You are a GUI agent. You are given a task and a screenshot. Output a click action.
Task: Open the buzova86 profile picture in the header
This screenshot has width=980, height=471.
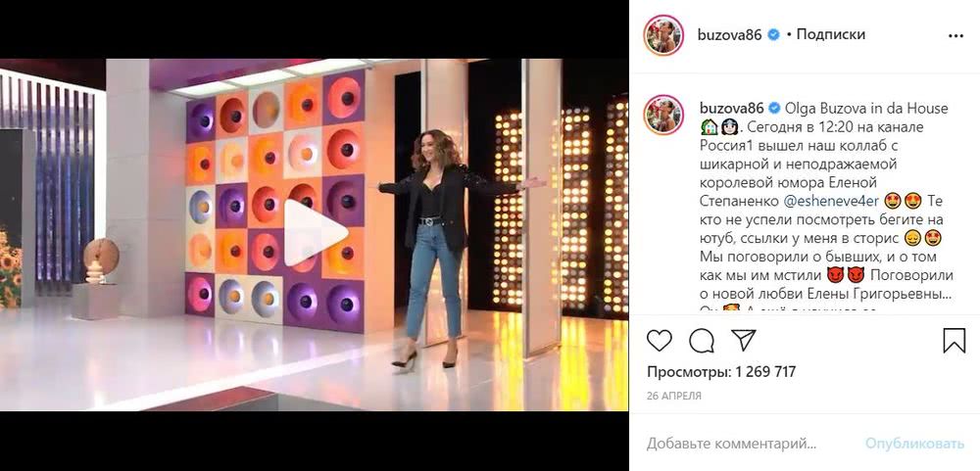(663, 35)
